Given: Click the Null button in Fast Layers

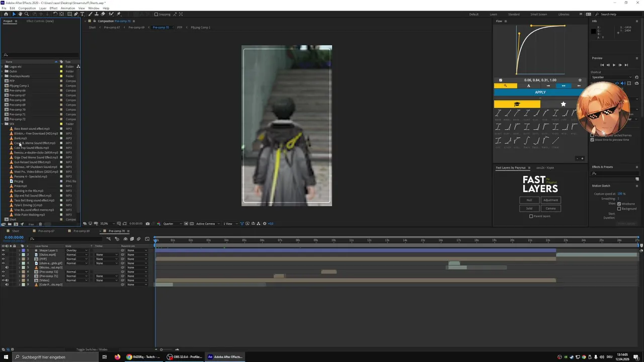Looking at the screenshot, I should click(529, 200).
